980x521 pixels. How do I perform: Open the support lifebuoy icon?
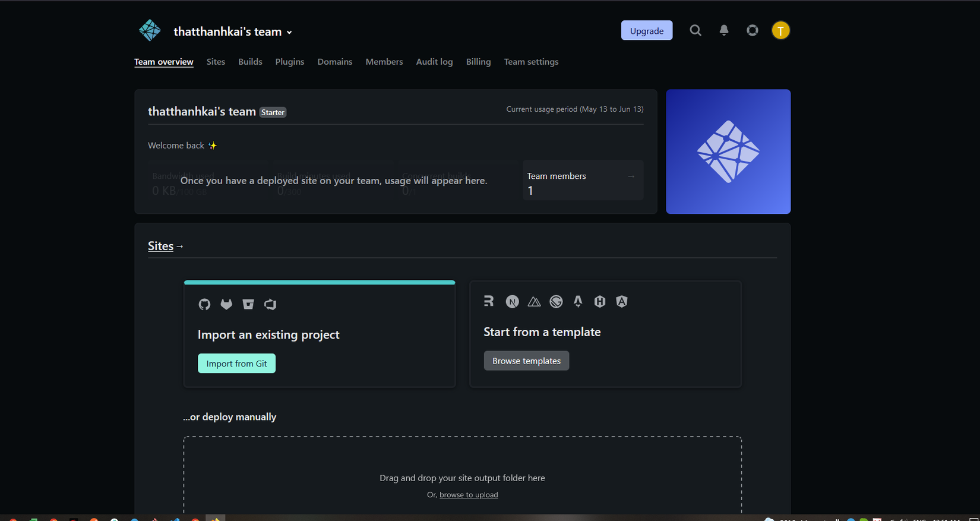pyautogui.click(x=753, y=30)
